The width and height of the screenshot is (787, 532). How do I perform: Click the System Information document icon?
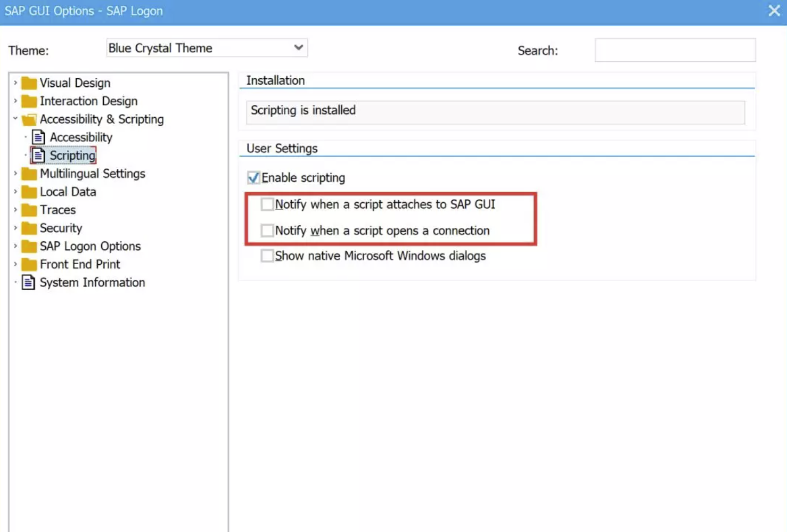[x=28, y=282]
